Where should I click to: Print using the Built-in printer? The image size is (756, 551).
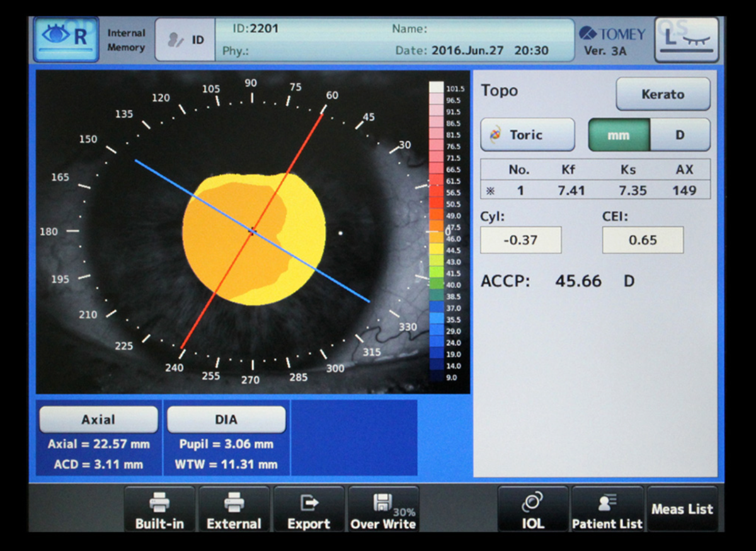160,509
